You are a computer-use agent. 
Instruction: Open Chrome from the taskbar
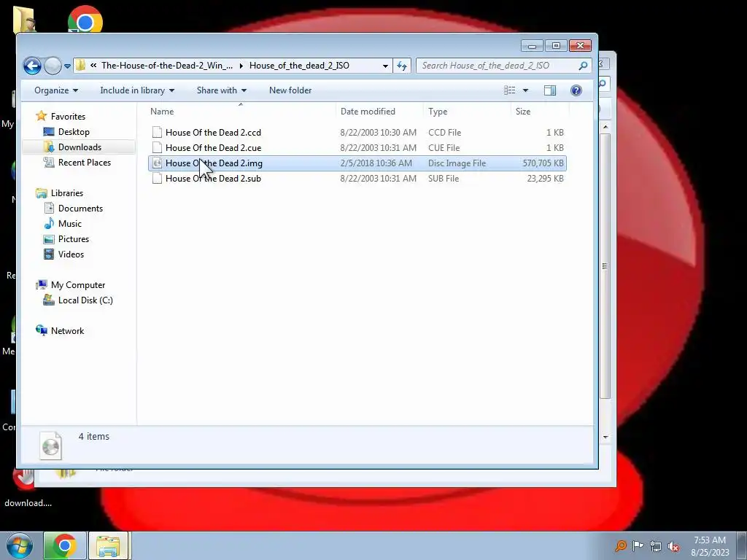(64, 545)
